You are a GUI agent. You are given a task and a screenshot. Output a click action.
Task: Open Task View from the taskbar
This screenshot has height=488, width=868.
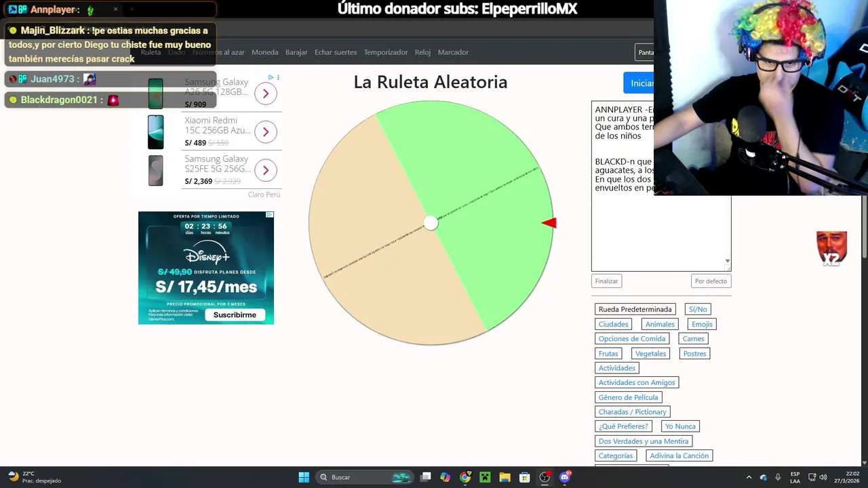click(x=426, y=477)
